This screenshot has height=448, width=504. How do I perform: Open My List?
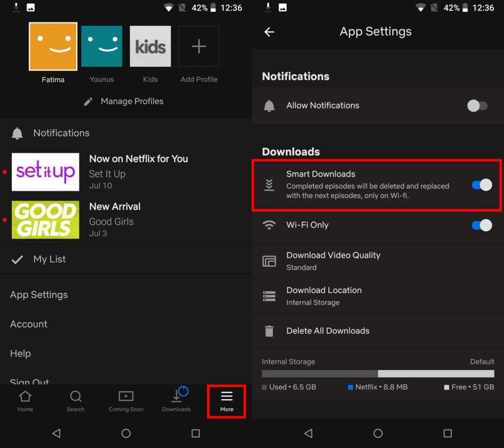pos(49,259)
